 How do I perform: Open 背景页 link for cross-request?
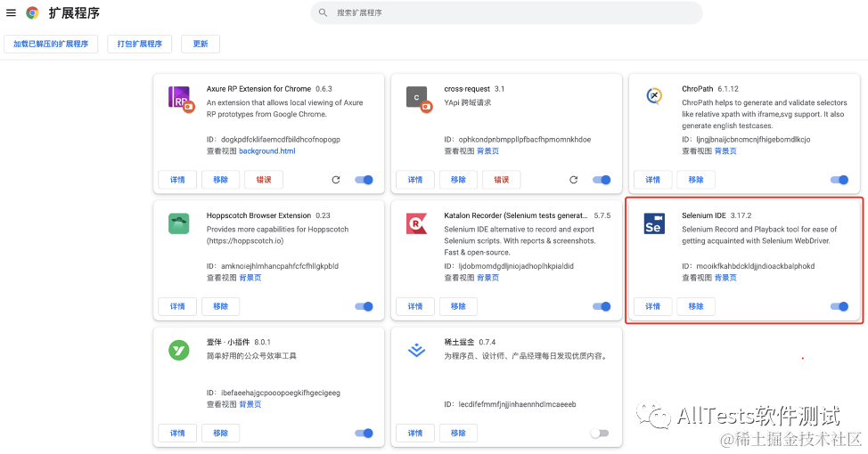[x=487, y=151]
